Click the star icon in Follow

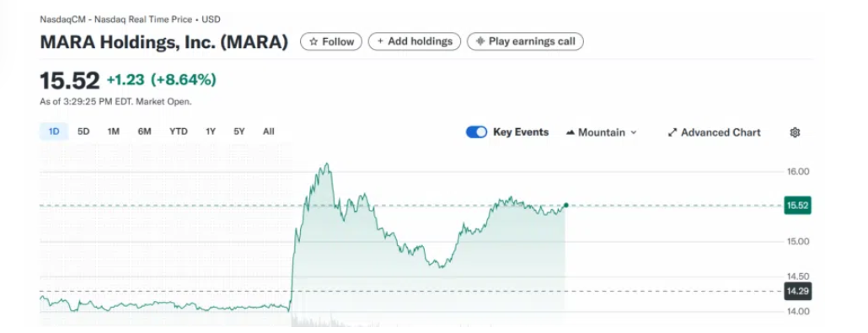pyautogui.click(x=313, y=41)
